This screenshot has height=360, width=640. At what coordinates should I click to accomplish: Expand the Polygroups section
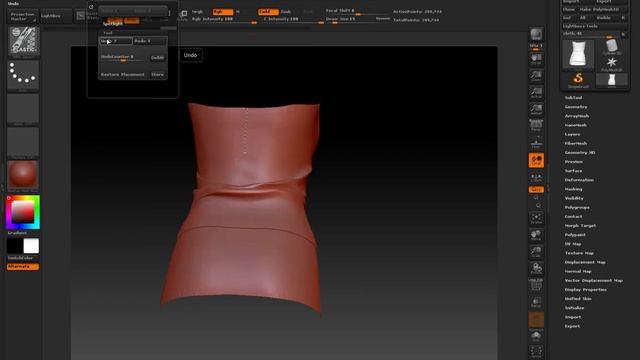coord(577,208)
